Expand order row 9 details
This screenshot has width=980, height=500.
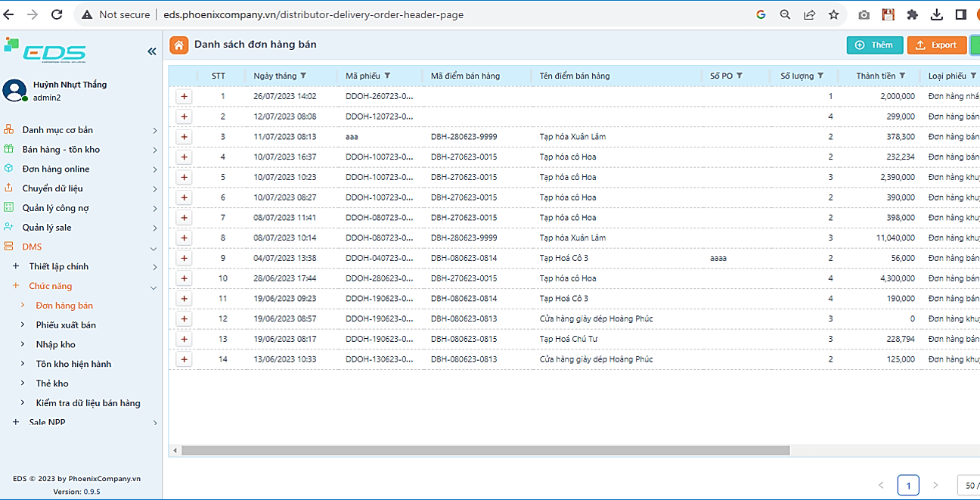(x=185, y=258)
